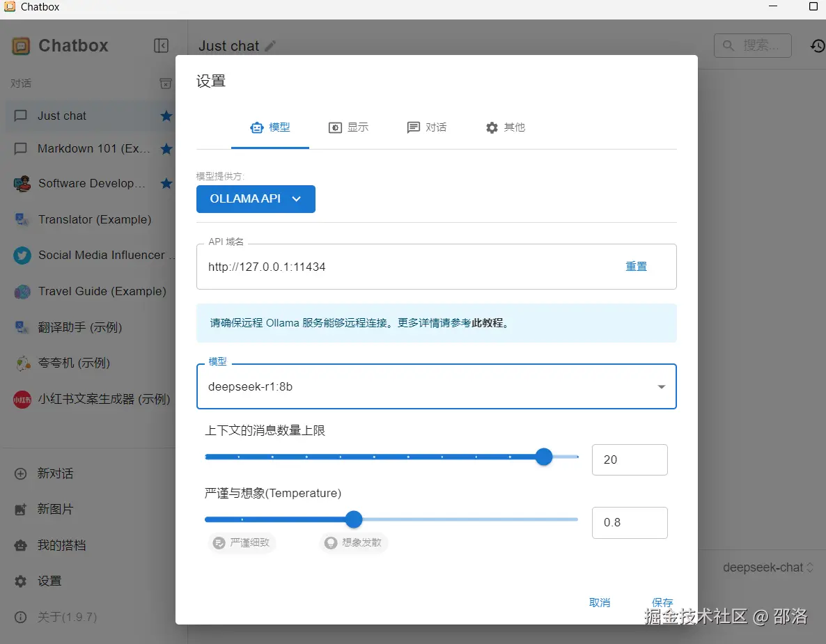Click the star on Software Developer row
The height and width of the screenshot is (644, 826).
click(166, 183)
